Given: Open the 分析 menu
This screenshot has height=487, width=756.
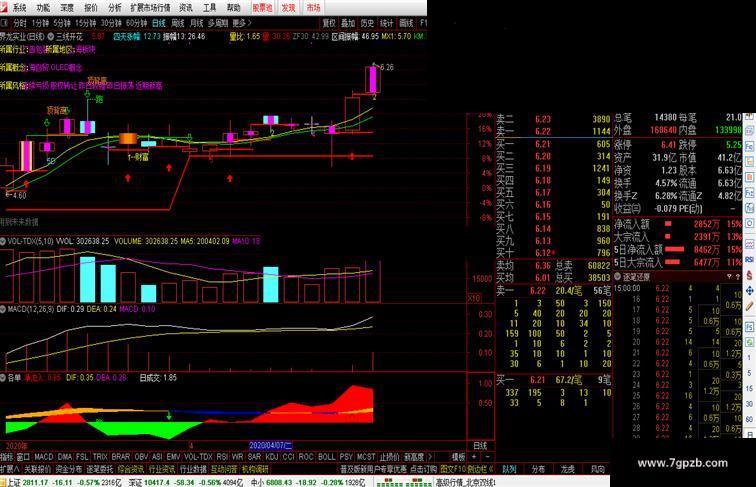Looking at the screenshot, I should tap(115, 8).
